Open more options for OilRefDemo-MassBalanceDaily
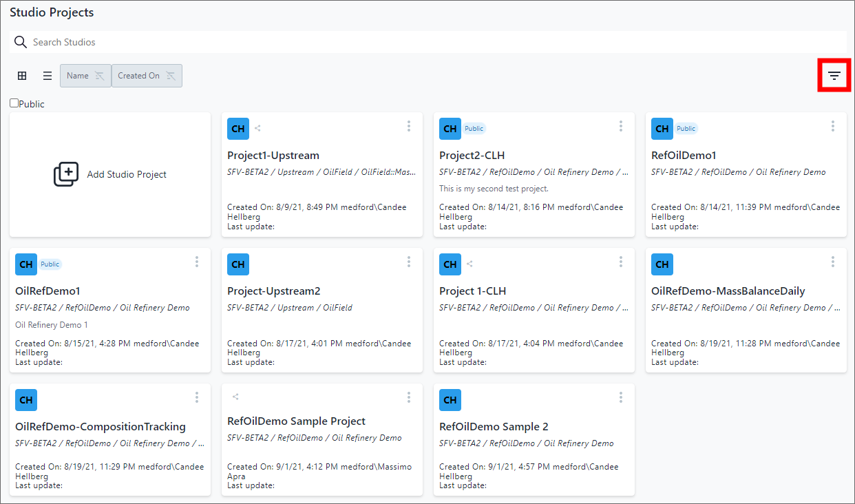Image resolution: width=855 pixels, height=504 pixels. point(832,262)
